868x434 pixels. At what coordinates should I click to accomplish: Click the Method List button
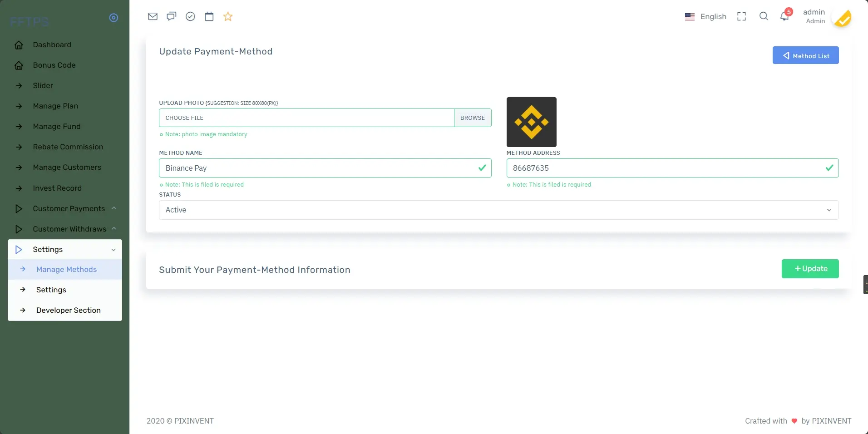point(805,55)
